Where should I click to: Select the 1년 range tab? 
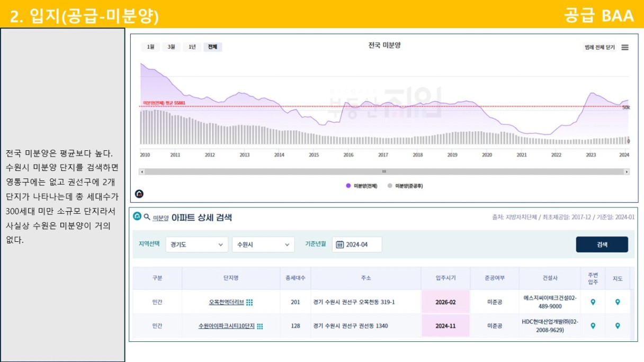[192, 47]
